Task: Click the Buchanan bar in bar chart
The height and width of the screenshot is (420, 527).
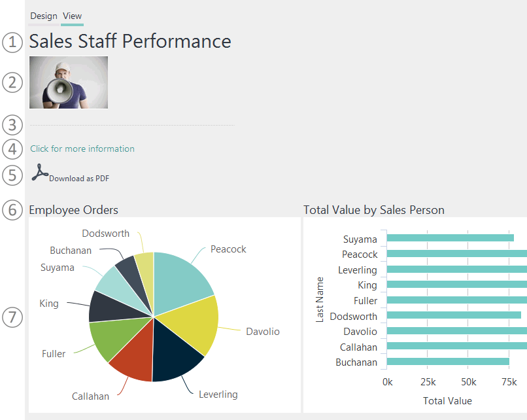Action: tap(448, 361)
